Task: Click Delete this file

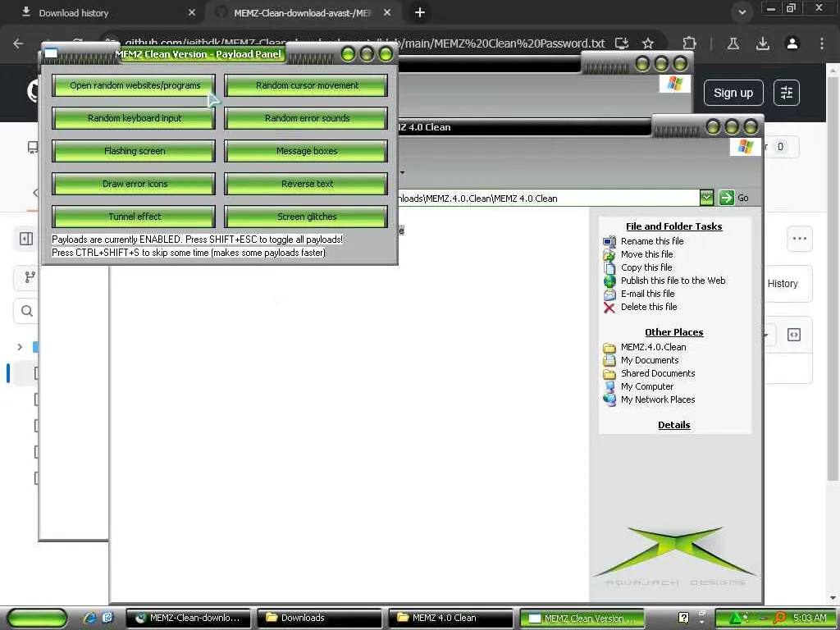Action: click(649, 307)
